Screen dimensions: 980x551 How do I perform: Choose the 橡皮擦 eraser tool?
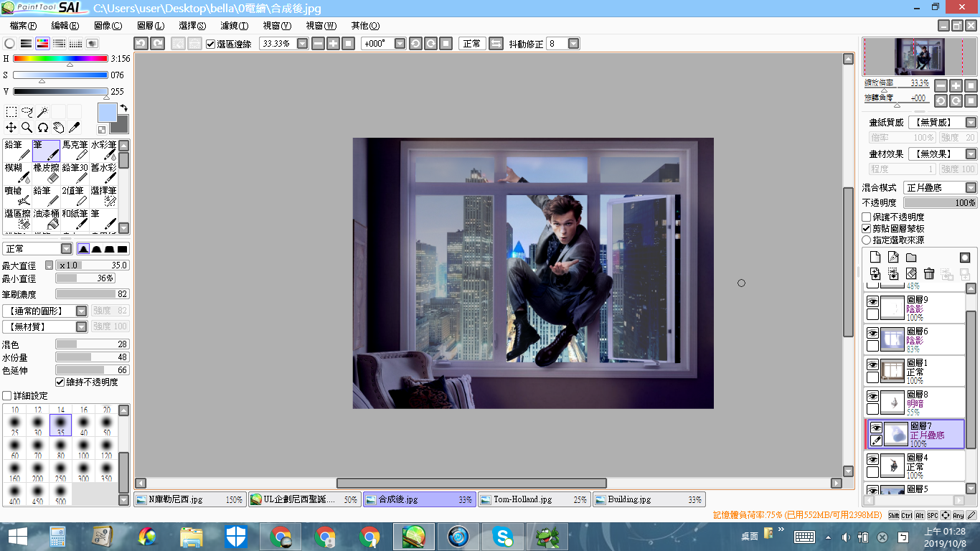pyautogui.click(x=46, y=173)
